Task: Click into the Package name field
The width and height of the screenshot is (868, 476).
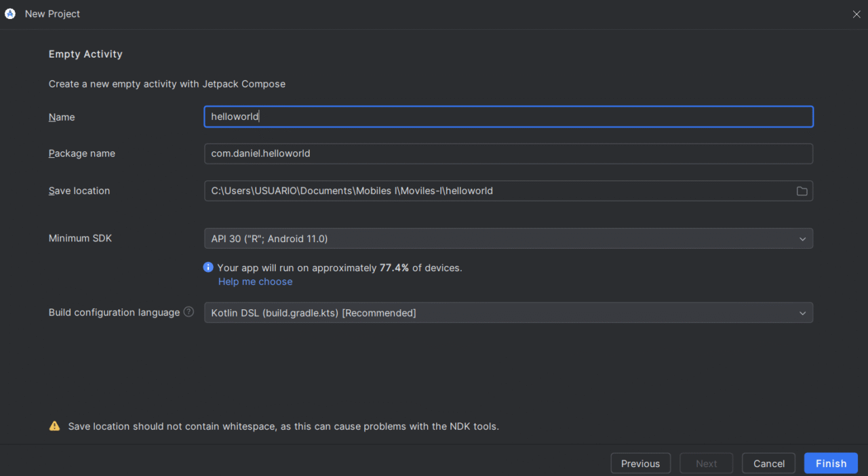Action: tap(508, 154)
